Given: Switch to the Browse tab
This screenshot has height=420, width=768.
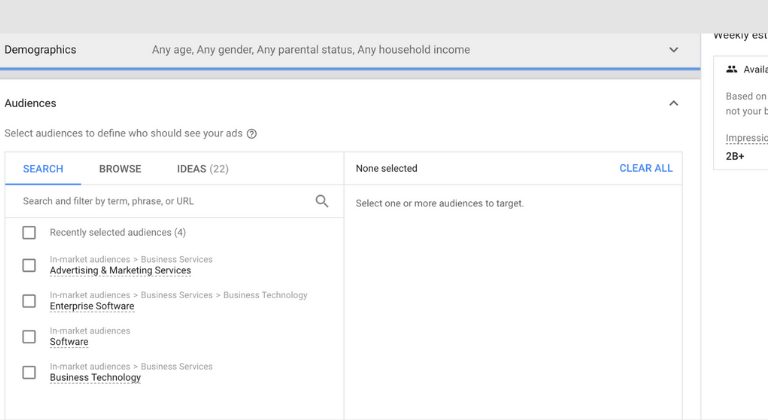Looking at the screenshot, I should pyautogui.click(x=120, y=169).
